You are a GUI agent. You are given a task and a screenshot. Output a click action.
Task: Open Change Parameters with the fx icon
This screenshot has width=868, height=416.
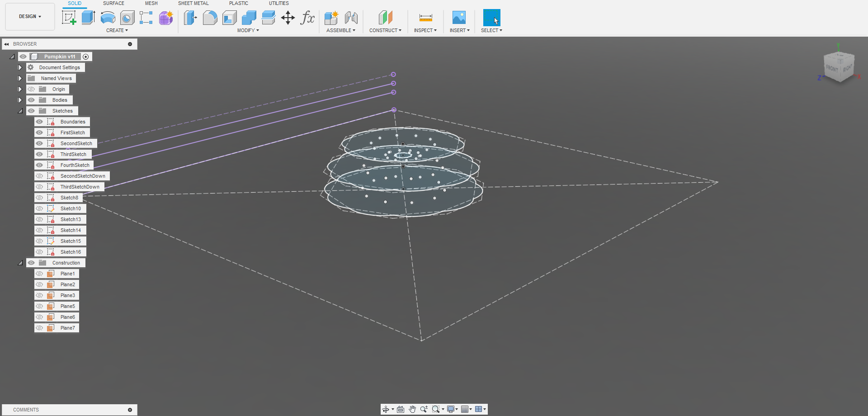307,18
